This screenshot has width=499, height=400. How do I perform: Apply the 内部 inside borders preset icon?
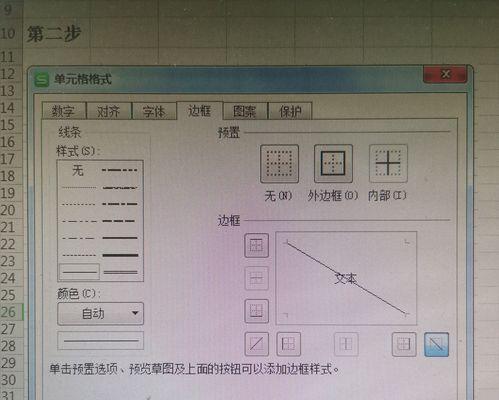(x=388, y=164)
